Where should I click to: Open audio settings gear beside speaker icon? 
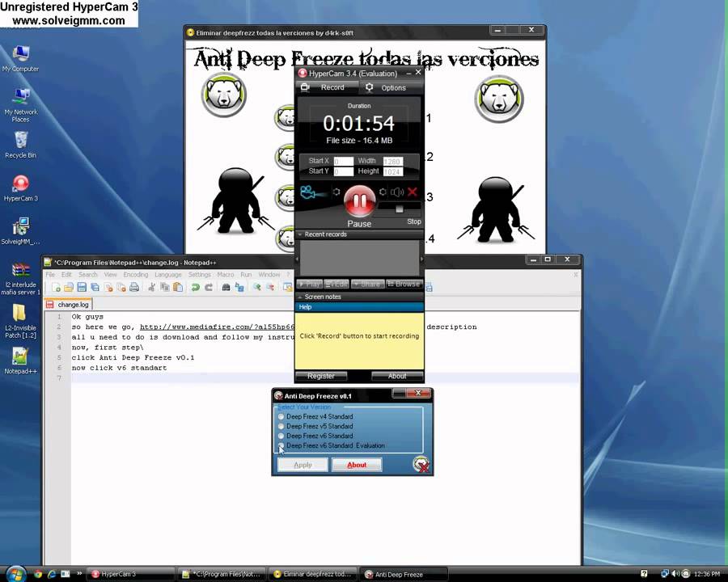(383, 192)
